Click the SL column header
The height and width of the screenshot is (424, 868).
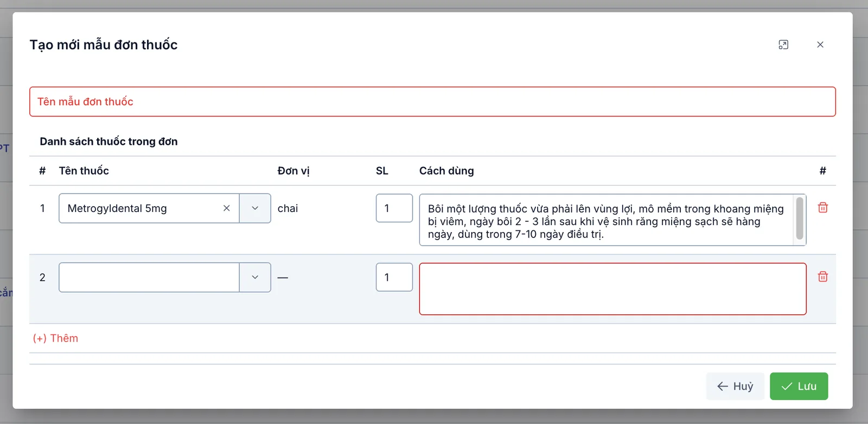(x=382, y=171)
